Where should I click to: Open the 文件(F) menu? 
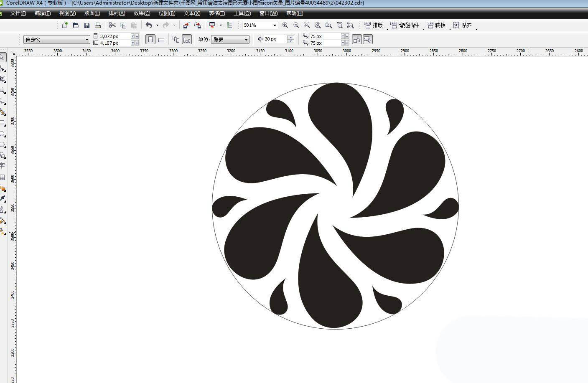(18, 13)
